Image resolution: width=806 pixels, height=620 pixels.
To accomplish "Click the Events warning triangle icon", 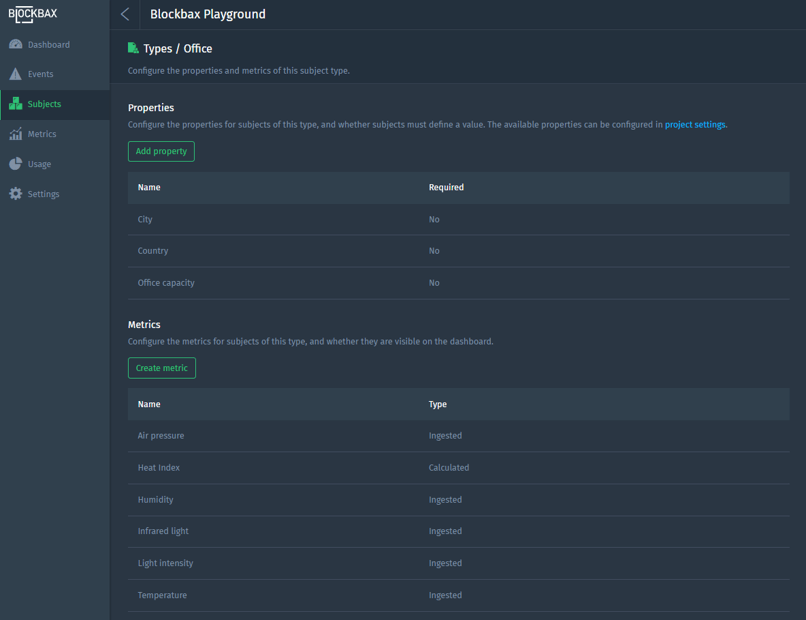I will click(x=15, y=74).
